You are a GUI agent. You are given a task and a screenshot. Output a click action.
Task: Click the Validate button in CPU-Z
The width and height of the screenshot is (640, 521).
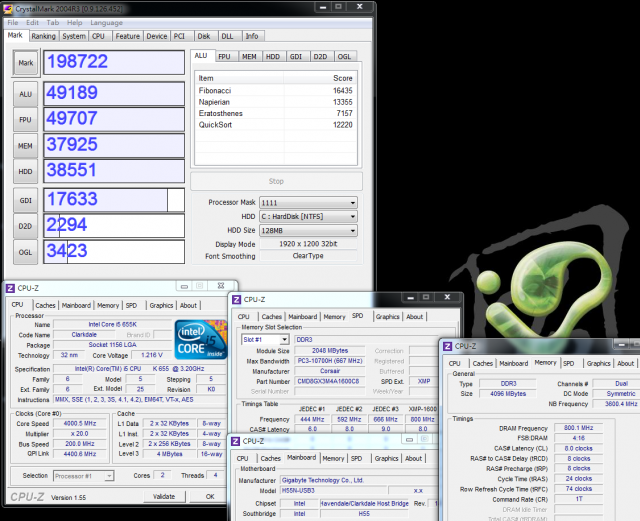[x=164, y=497]
